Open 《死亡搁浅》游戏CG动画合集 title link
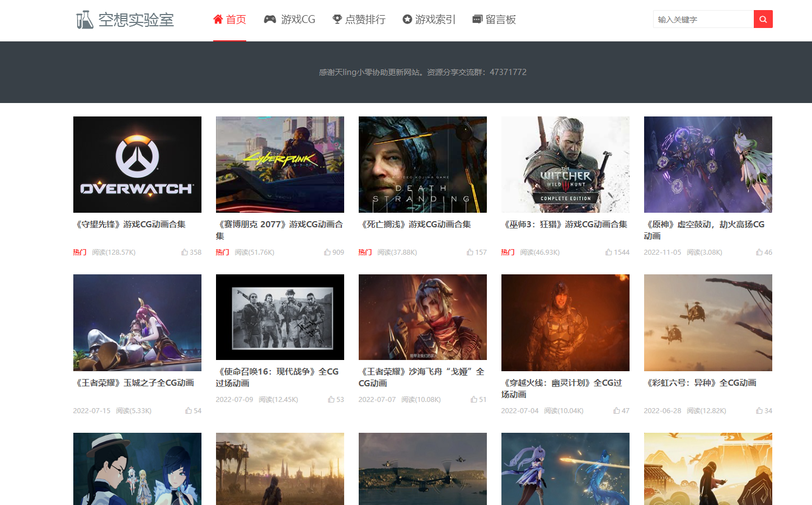812x505 pixels. pyautogui.click(x=415, y=225)
